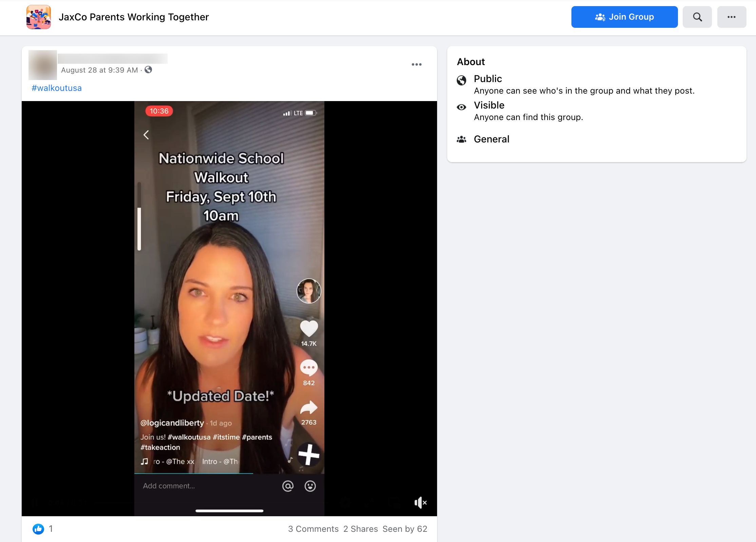This screenshot has width=756, height=542.
Task: Unmute the video with the speaker icon
Action: 420,503
